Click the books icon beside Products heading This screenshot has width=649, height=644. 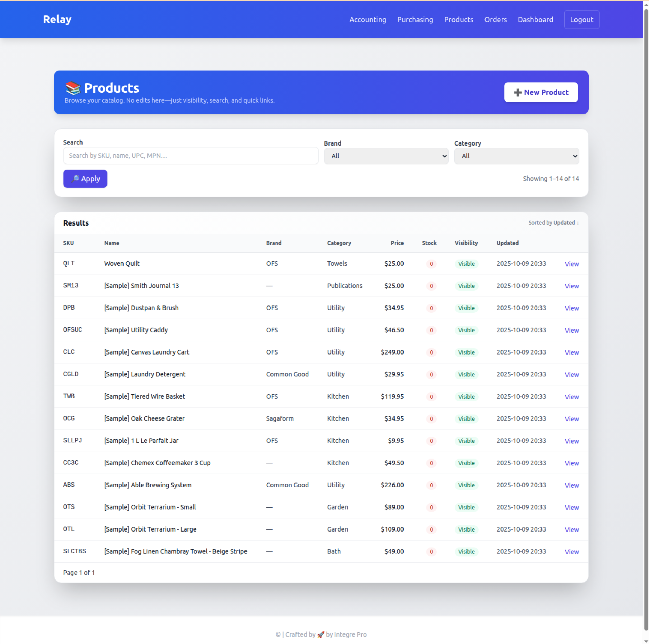click(73, 88)
